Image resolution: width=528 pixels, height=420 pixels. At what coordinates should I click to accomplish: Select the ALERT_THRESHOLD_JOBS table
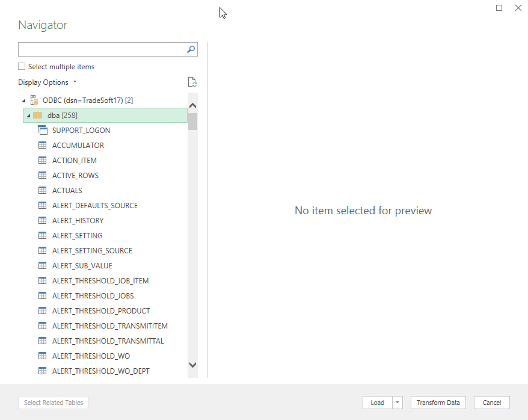click(93, 295)
